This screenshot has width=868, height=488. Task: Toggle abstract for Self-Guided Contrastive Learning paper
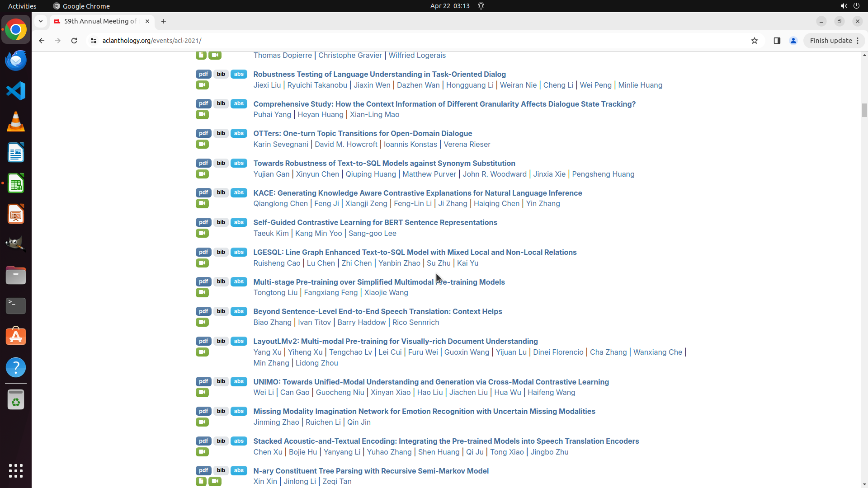click(239, 222)
